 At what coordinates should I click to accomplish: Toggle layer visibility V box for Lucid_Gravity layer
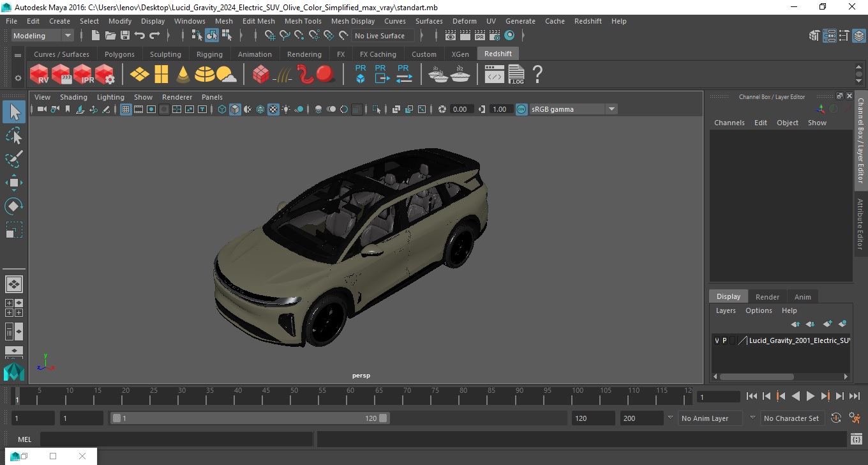click(717, 341)
